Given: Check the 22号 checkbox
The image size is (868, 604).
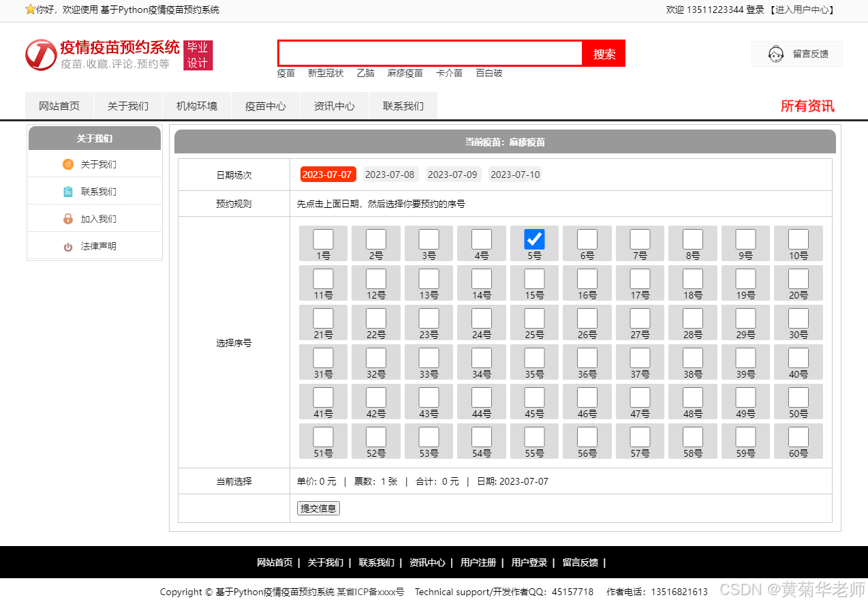Looking at the screenshot, I should (x=375, y=318).
